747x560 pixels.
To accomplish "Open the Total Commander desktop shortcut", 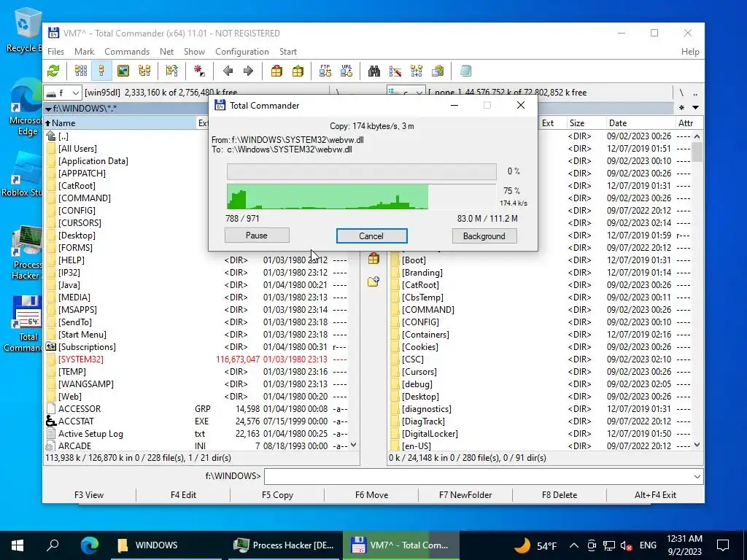I will click(27, 324).
